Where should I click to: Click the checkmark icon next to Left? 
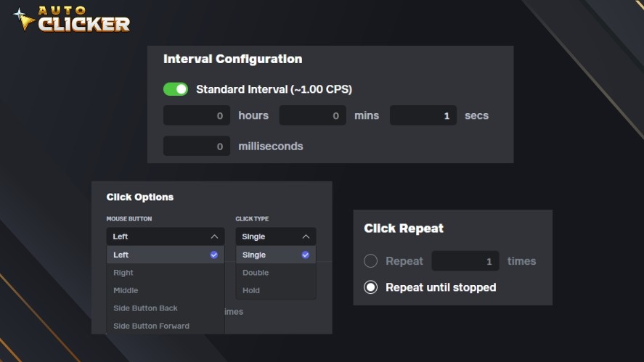(x=214, y=255)
